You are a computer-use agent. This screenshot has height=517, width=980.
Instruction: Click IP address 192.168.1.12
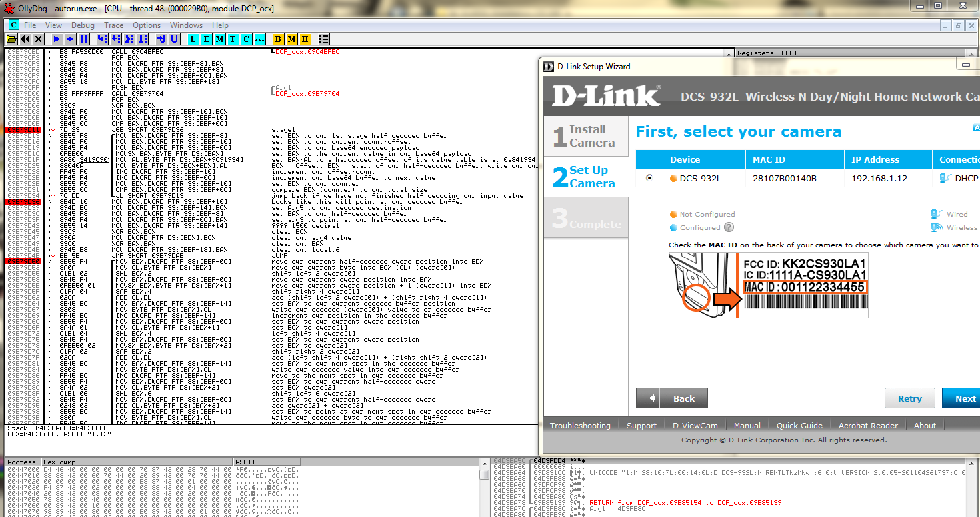tap(879, 178)
